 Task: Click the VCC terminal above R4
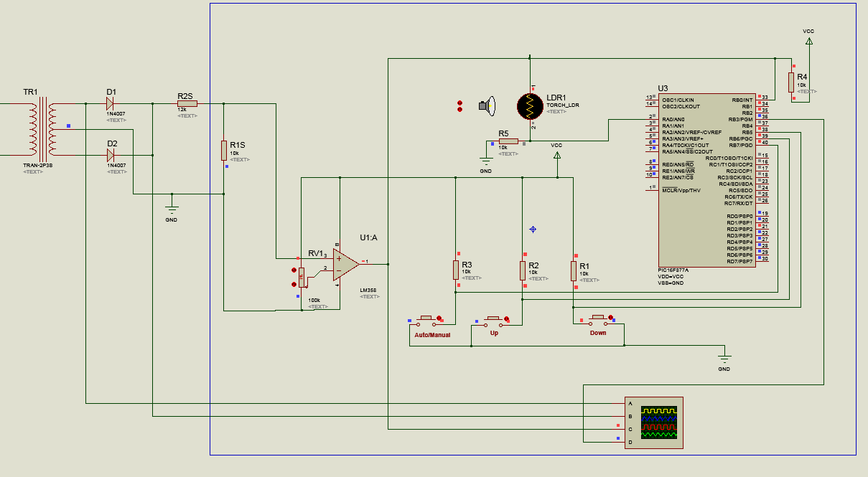(809, 42)
